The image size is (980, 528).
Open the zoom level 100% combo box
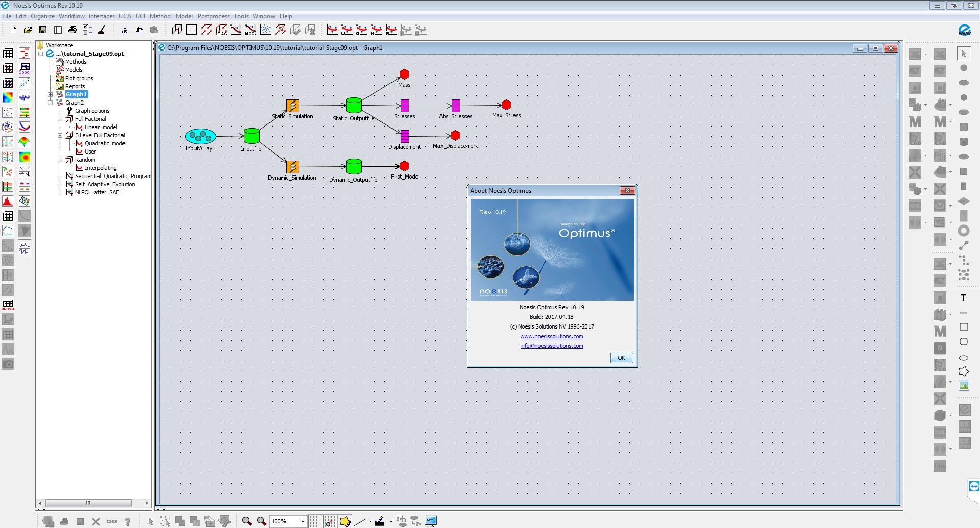pos(288,521)
